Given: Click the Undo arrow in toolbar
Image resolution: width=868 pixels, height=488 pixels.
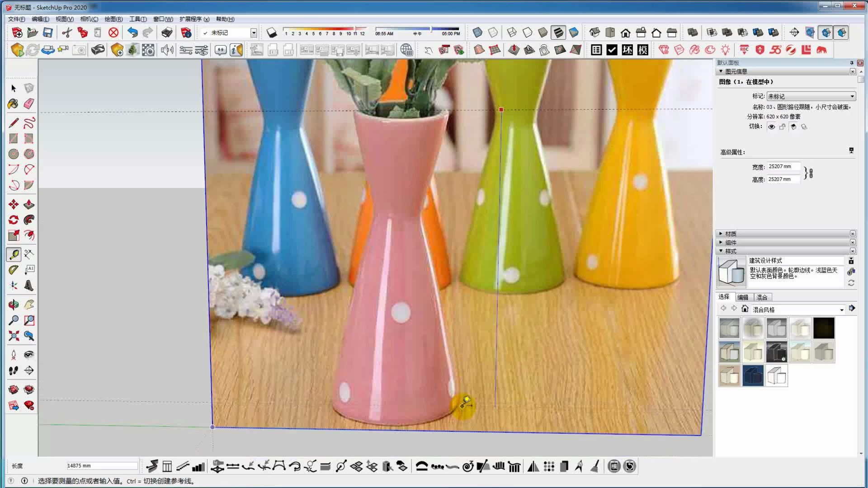Looking at the screenshot, I should (x=132, y=33).
